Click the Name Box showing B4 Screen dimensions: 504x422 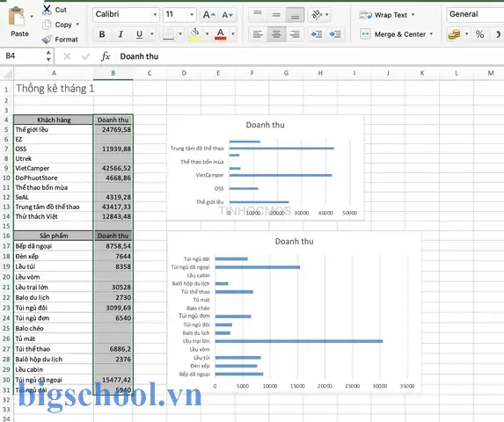click(x=24, y=56)
